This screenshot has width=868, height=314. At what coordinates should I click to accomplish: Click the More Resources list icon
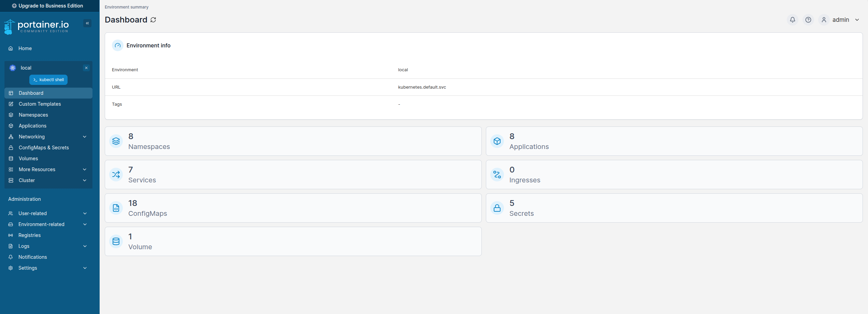11,169
